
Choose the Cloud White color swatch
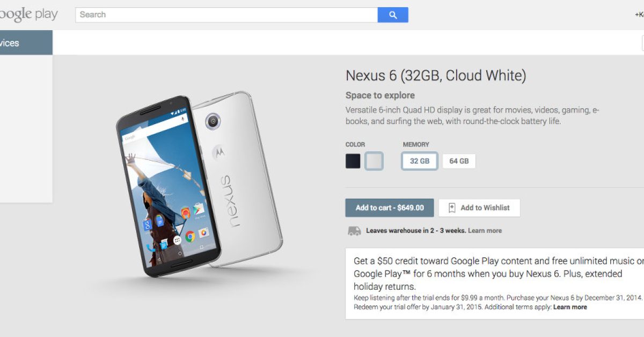point(374,161)
